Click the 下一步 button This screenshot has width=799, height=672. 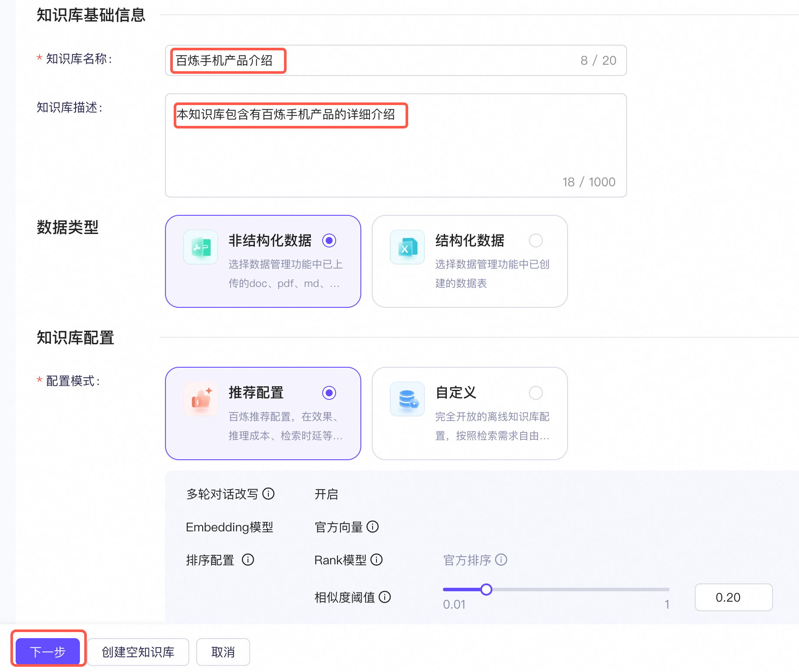(48, 652)
